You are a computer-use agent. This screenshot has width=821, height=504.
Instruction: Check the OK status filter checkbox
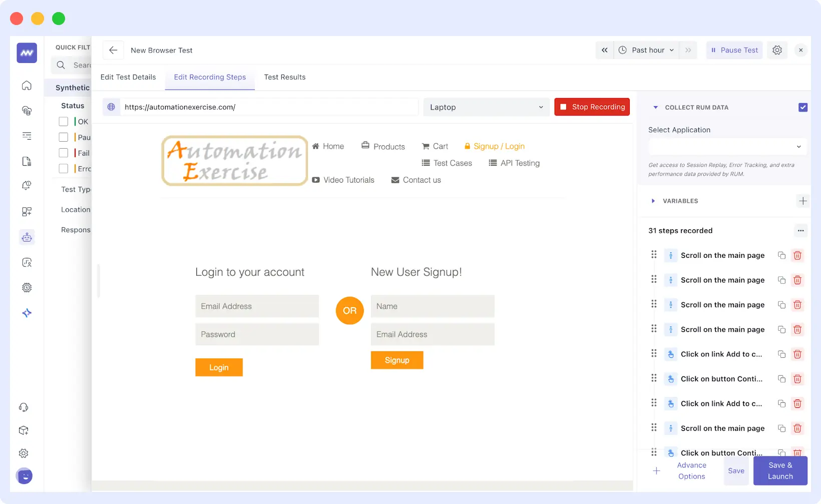pos(63,121)
